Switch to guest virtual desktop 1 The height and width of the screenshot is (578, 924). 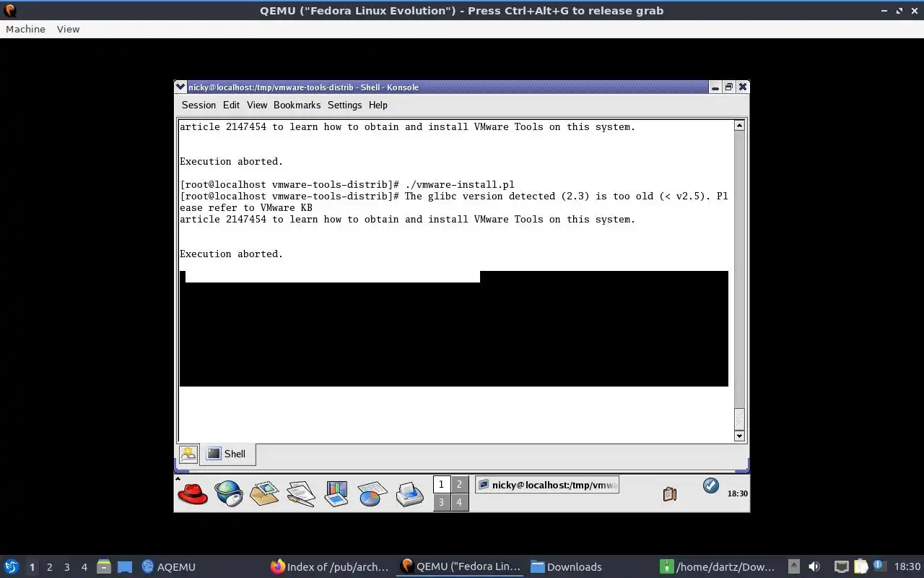tap(441, 485)
